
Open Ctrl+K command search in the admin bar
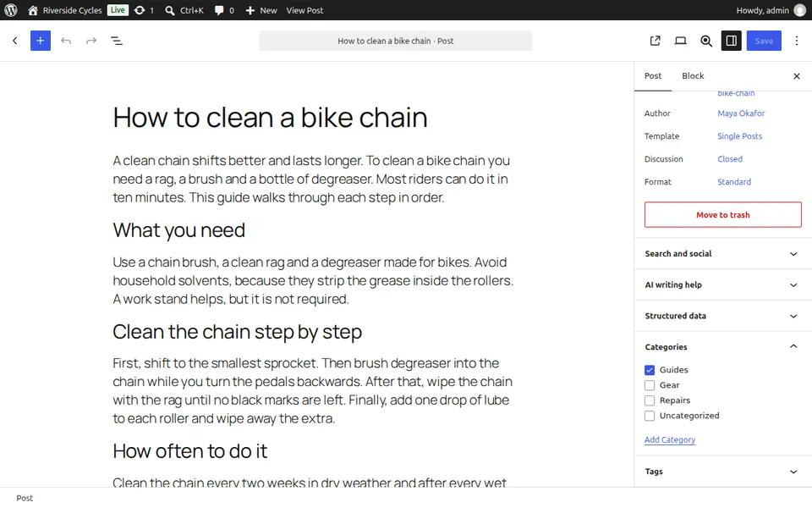[184, 10]
